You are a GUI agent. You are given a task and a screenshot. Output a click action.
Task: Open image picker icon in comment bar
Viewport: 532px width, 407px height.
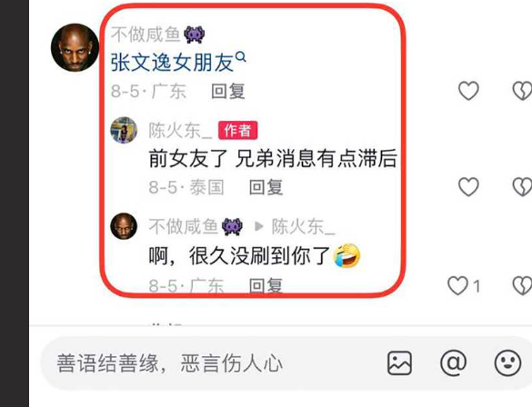coord(399,363)
